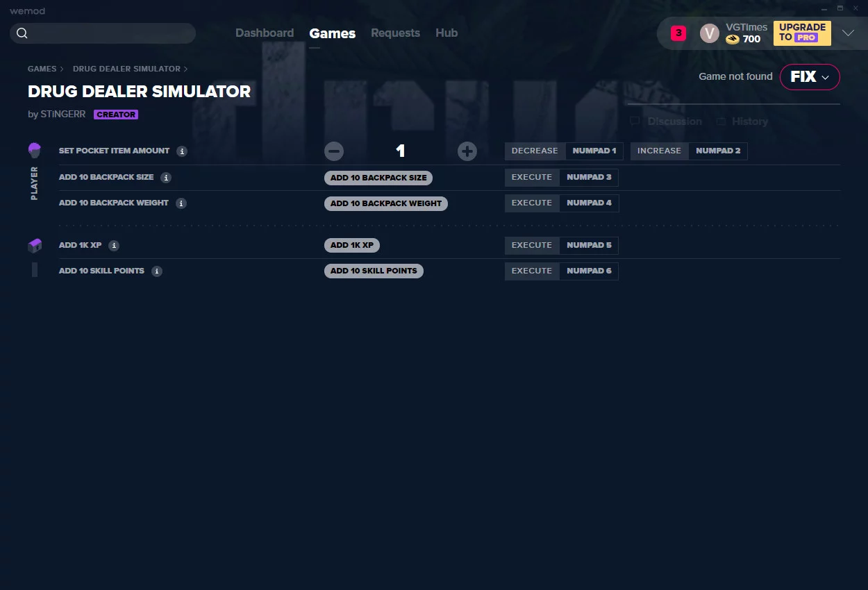
Task: Click info icon for Add 10 Skill Points
Action: coord(157,271)
